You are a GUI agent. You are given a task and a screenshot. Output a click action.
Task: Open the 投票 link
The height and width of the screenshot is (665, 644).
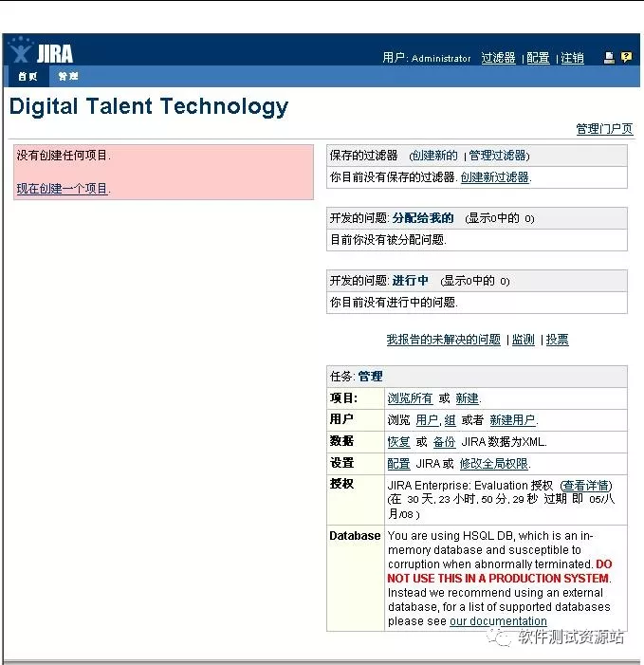[x=557, y=340]
